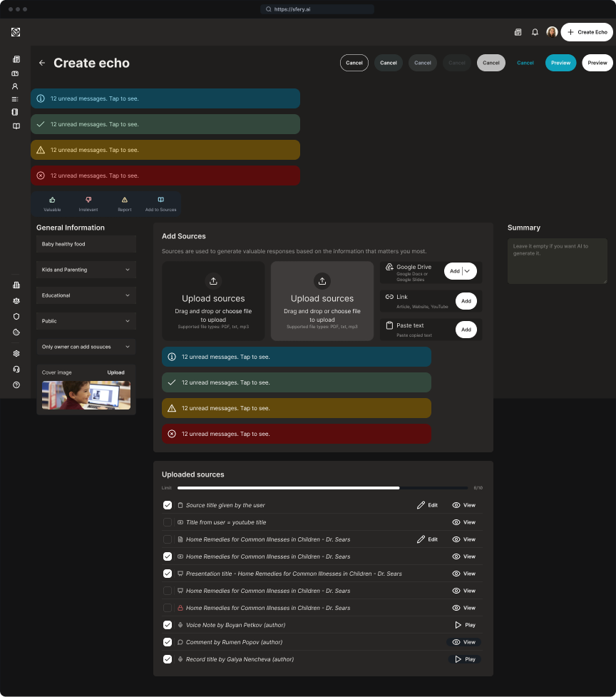Open the headset support sidebar item
Screen dimensions: 616x697
click(16, 369)
